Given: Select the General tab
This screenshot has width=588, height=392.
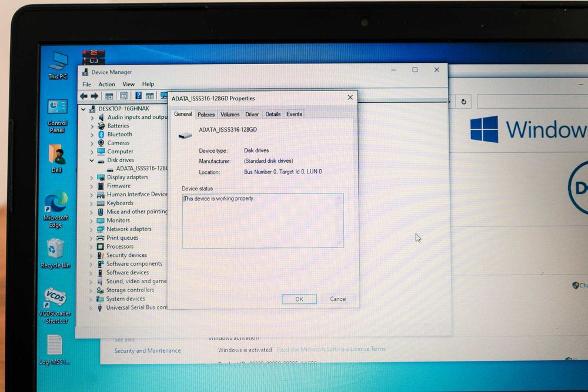Looking at the screenshot, I should 183,114.
